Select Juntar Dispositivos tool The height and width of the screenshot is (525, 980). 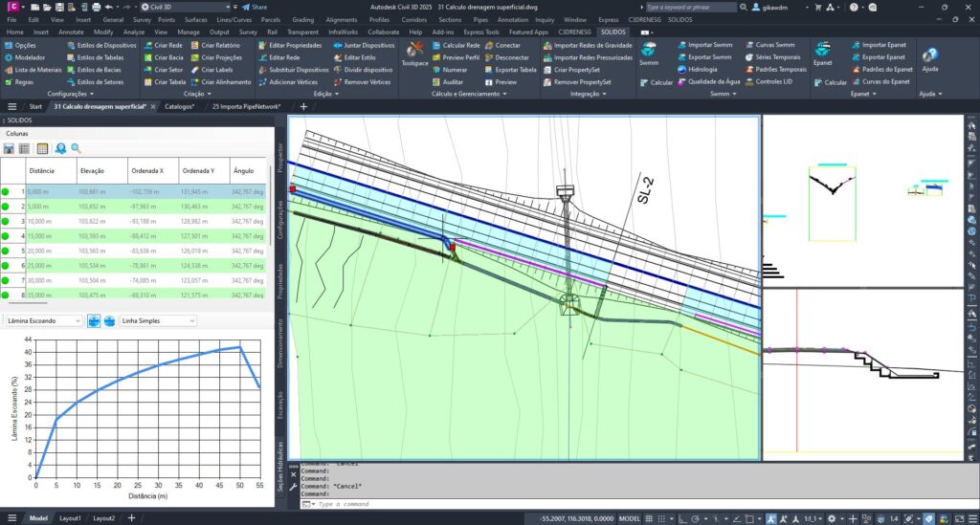click(x=364, y=46)
